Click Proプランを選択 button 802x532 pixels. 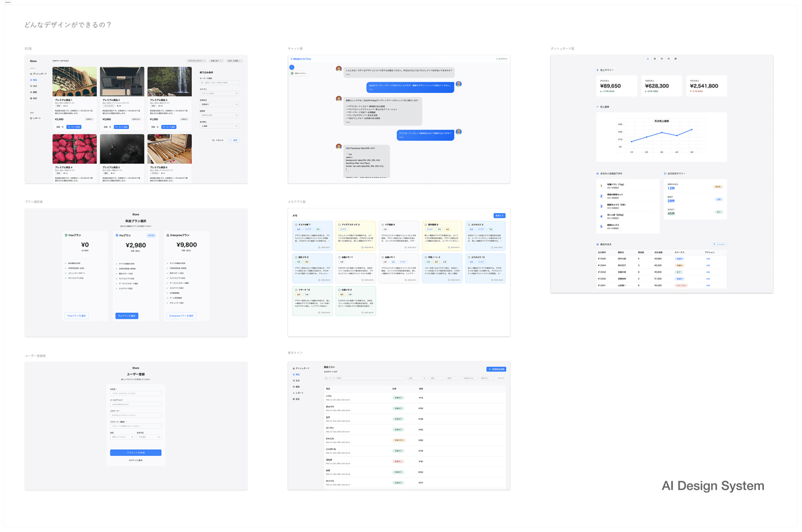pyautogui.click(x=127, y=315)
